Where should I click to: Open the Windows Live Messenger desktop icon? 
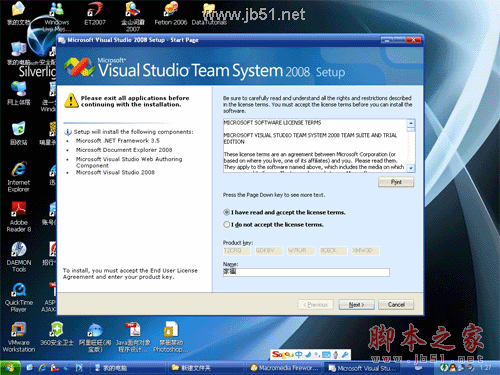(57, 16)
